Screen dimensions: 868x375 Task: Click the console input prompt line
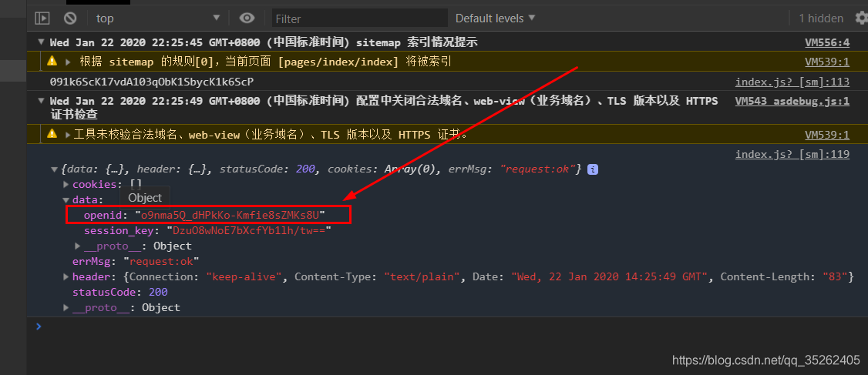click(x=447, y=326)
